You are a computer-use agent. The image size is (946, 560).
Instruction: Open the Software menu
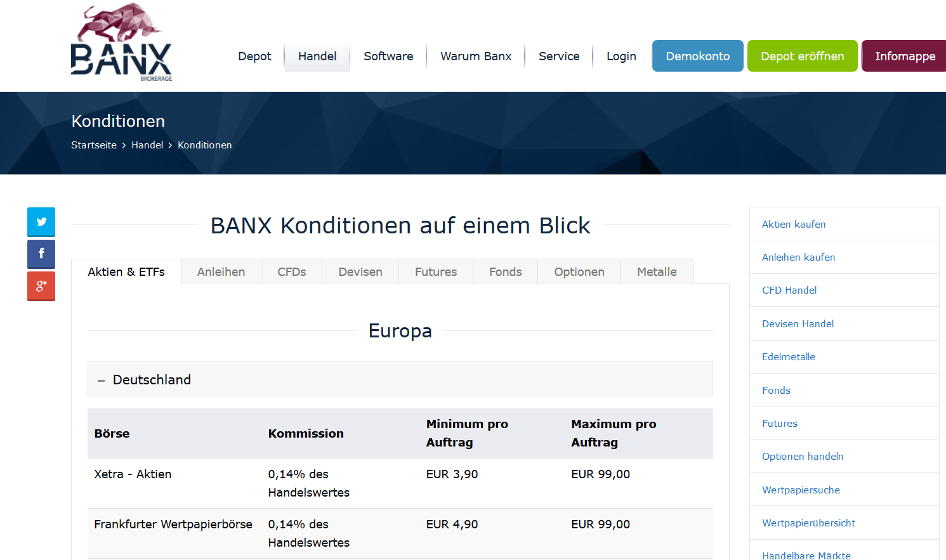coord(388,56)
